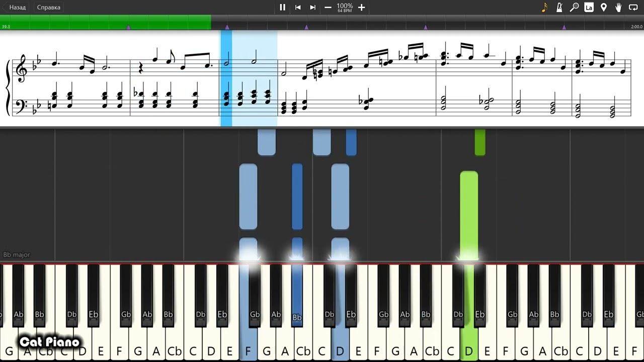
Task: Click the short dark green falling note
Action: click(480, 142)
